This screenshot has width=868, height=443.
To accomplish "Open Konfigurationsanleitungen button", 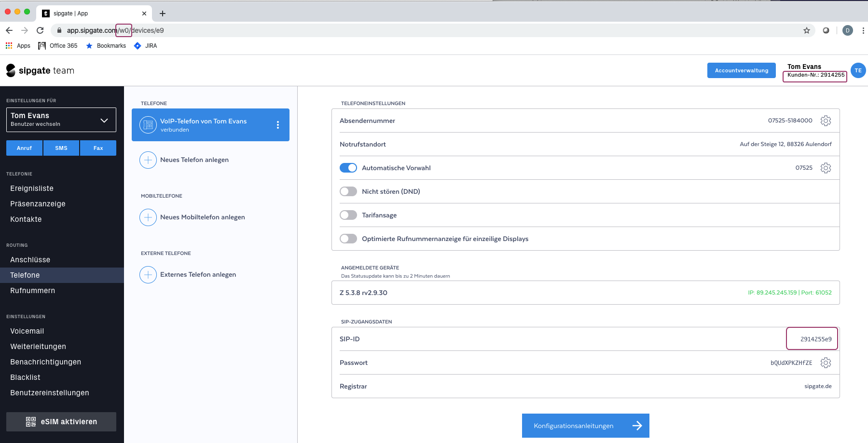I will point(586,426).
